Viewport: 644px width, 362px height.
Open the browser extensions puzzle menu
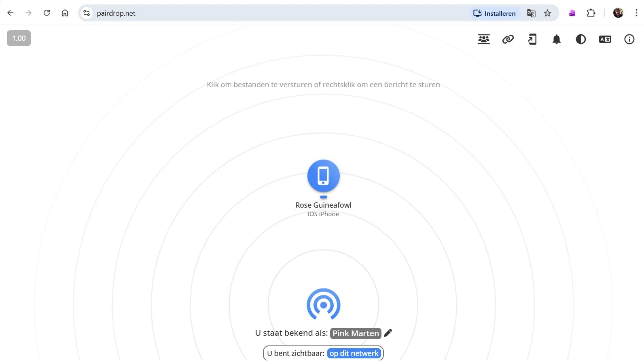[591, 13]
